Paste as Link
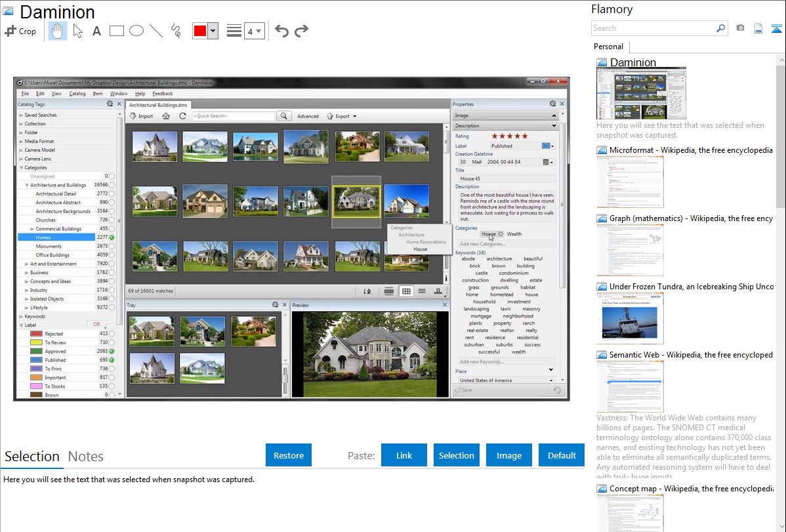The image size is (786, 532). (404, 455)
